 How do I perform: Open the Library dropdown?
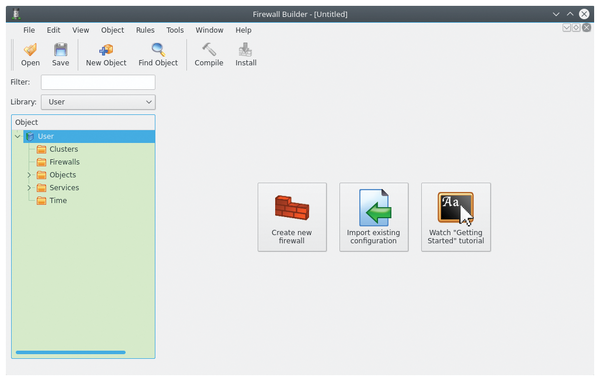coord(98,102)
